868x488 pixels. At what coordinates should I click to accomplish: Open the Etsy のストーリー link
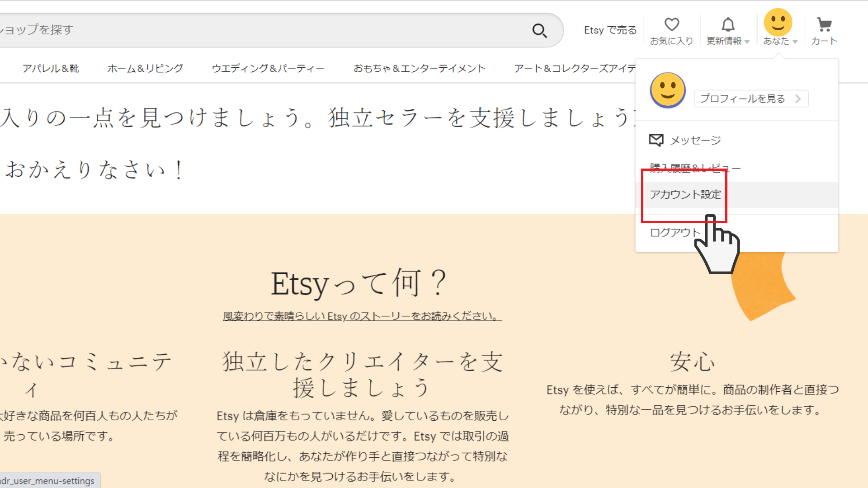coord(362,316)
